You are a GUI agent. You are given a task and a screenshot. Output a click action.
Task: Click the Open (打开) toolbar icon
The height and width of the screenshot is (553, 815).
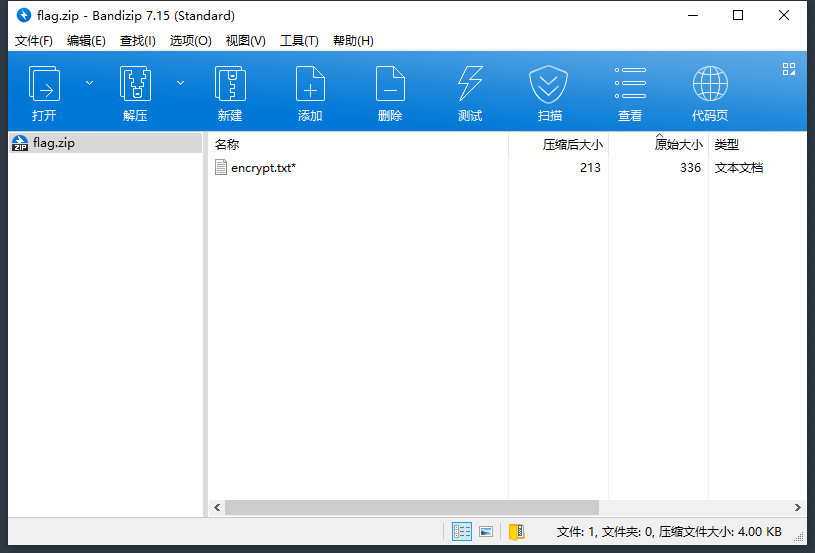[x=44, y=83]
